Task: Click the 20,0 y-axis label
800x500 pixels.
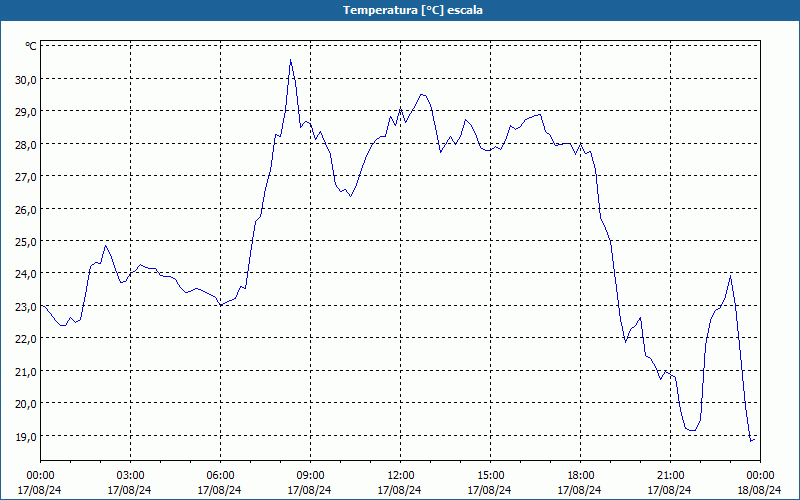Action: tap(26, 404)
